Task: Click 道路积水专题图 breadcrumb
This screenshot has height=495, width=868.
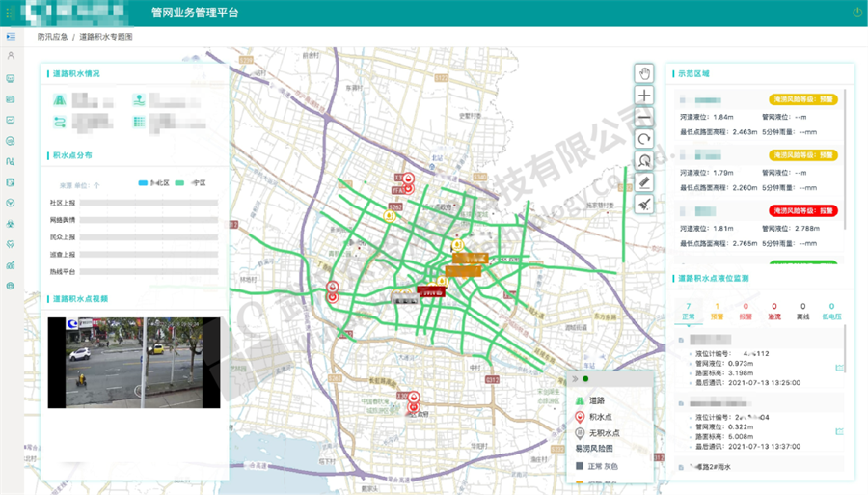Action: point(106,37)
